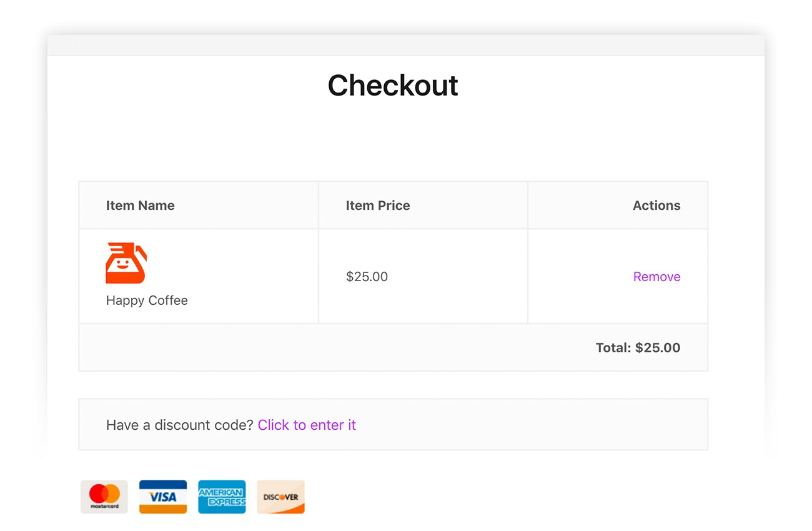Click the 'Total: $25.00' text
The image size is (812, 531).
pyautogui.click(x=638, y=348)
